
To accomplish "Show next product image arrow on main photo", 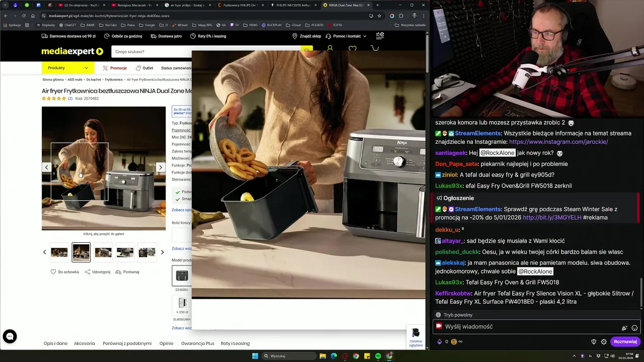I will click(x=160, y=167).
